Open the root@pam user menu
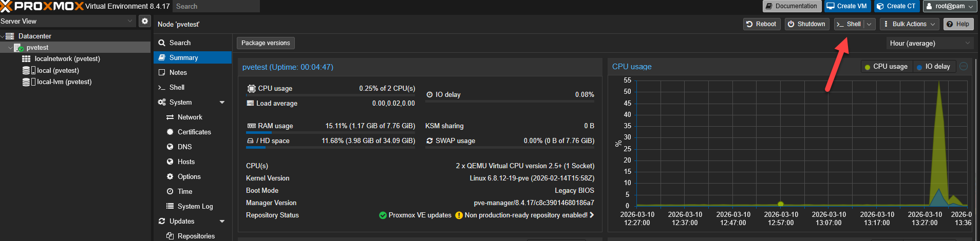980x241 pixels. (950, 6)
